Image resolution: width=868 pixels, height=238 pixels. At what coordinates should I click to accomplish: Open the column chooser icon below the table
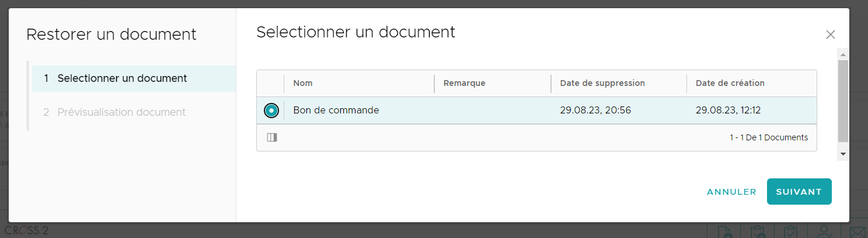click(271, 137)
